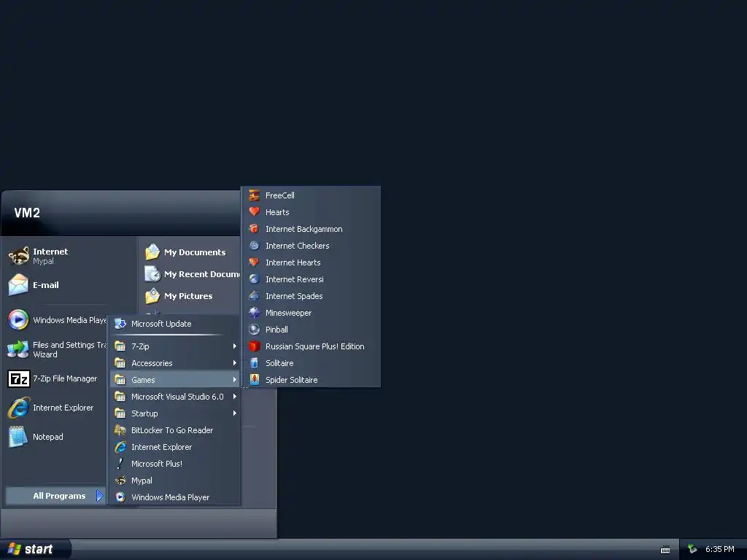Select Startup program folder
This screenshot has height=560, width=747.
175,413
